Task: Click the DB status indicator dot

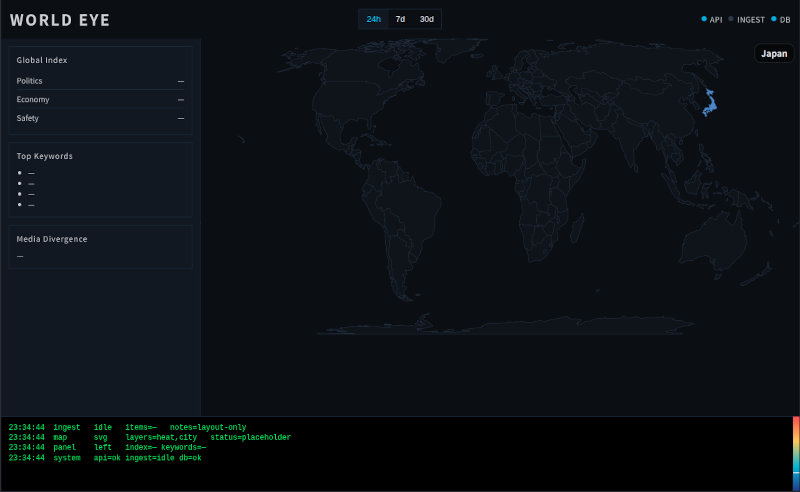Action: click(774, 19)
